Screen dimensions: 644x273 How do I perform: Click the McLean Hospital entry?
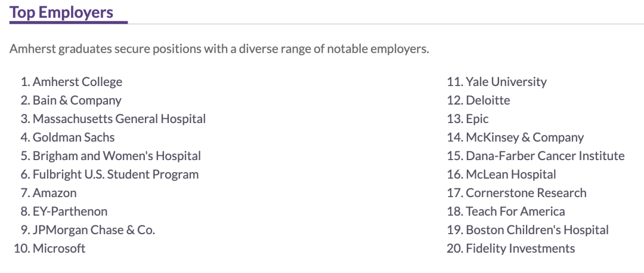[x=510, y=174]
